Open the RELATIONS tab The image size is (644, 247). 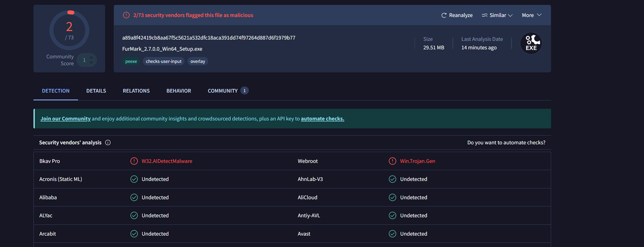point(136,91)
